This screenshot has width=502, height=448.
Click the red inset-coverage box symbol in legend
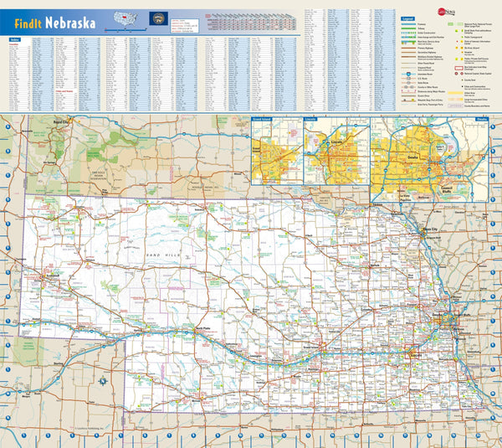click(x=458, y=69)
